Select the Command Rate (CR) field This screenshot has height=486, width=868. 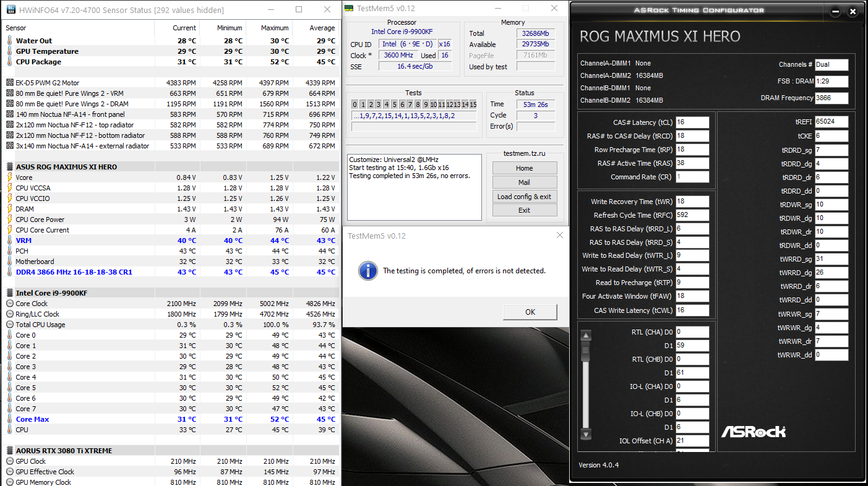(x=692, y=177)
